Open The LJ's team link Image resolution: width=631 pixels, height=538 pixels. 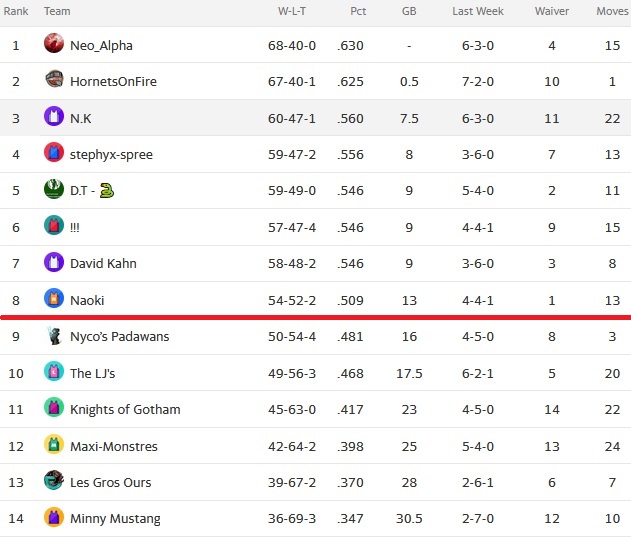point(93,373)
